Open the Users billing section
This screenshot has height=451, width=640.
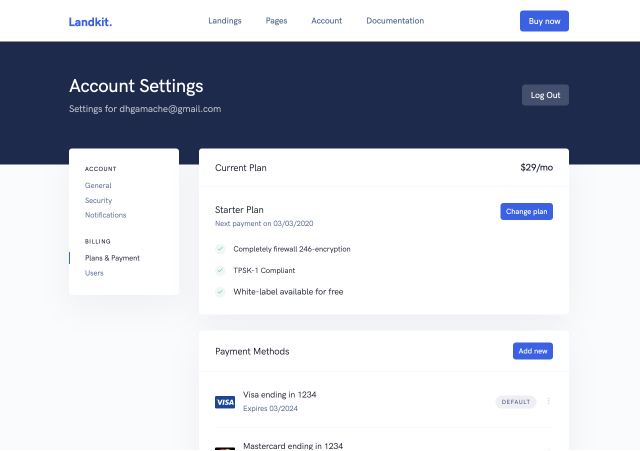pos(94,273)
